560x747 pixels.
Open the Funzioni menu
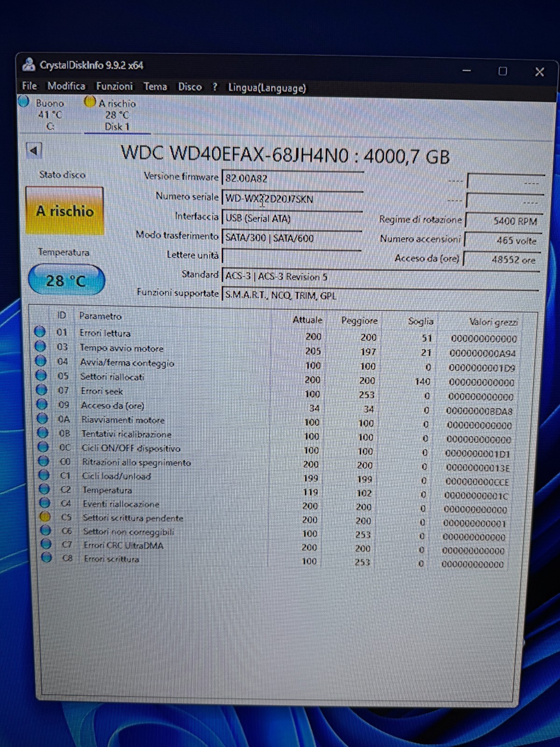114,86
